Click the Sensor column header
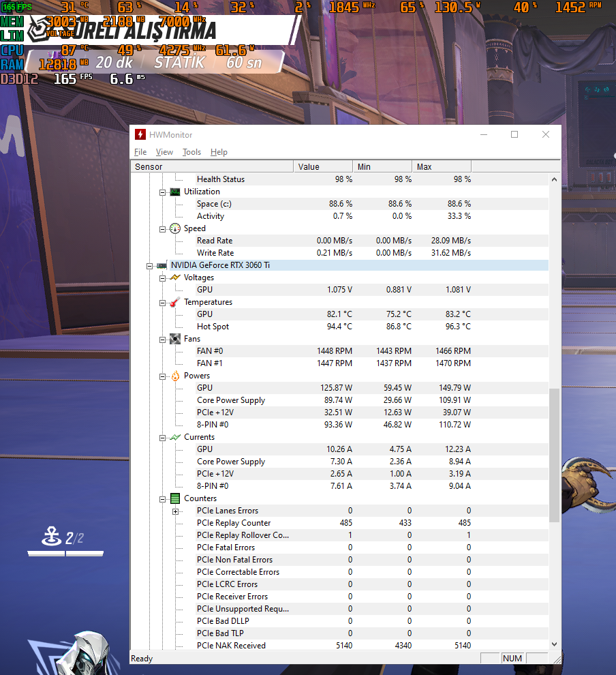The height and width of the screenshot is (675, 616). (x=212, y=166)
